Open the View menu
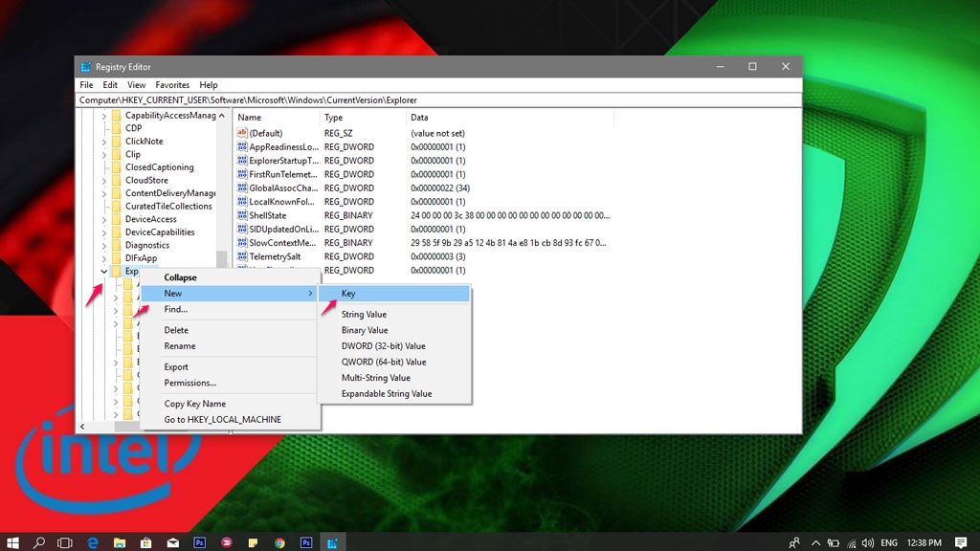 136,85
